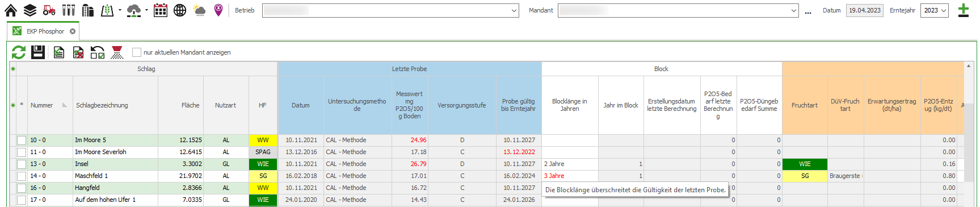
Task: Click the document with red cross icon
Action: (x=78, y=52)
